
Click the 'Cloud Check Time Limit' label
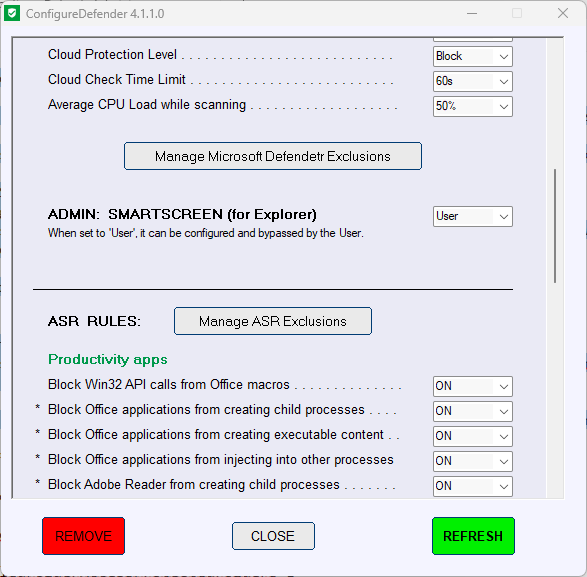click(117, 79)
